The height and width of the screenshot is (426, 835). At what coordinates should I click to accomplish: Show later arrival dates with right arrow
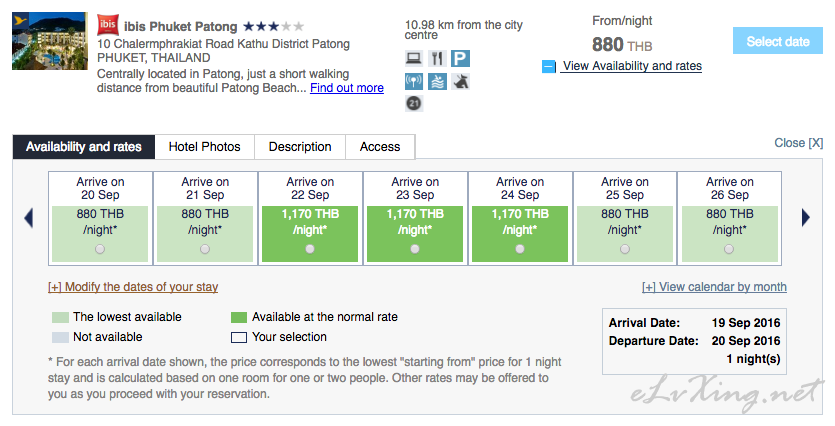pyautogui.click(x=805, y=217)
